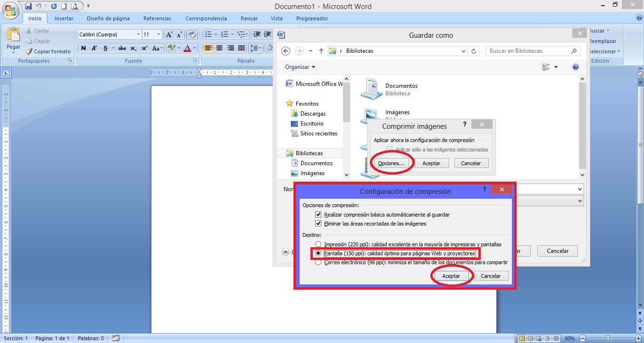644x343 pixels.
Task: Apply italic (K) formatting
Action: (94, 48)
